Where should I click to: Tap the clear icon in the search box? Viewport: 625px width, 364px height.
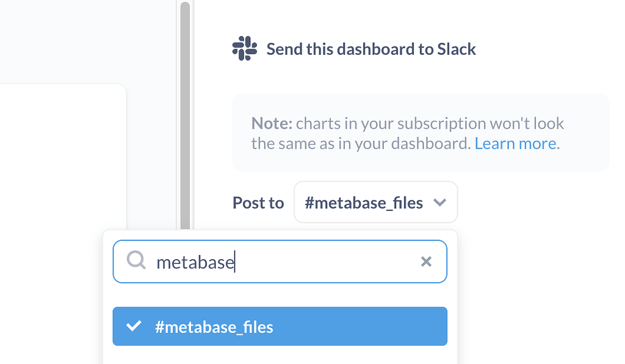[426, 262]
